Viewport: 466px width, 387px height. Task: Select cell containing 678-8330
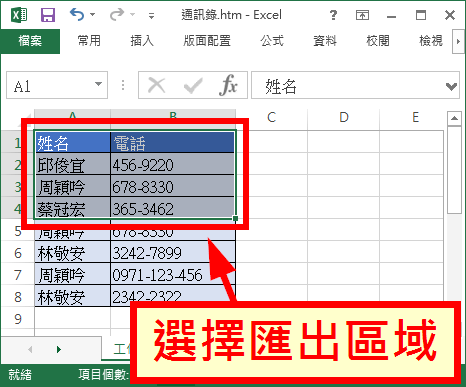[173, 187]
